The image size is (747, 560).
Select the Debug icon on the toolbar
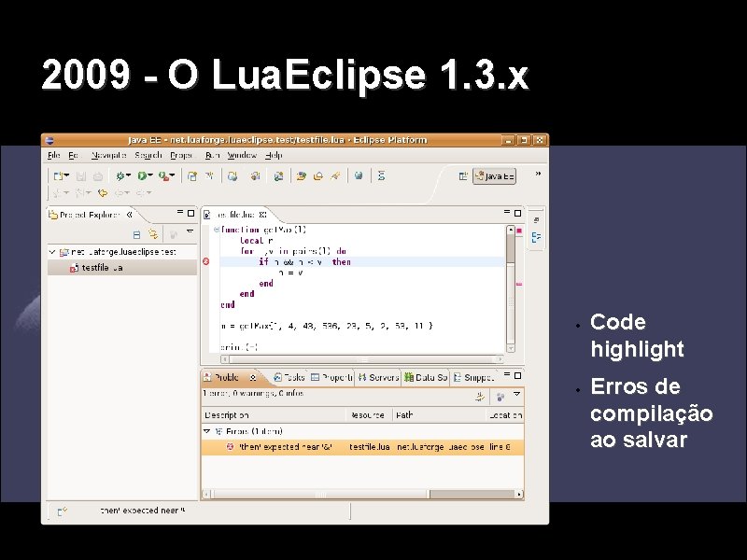click(120, 176)
